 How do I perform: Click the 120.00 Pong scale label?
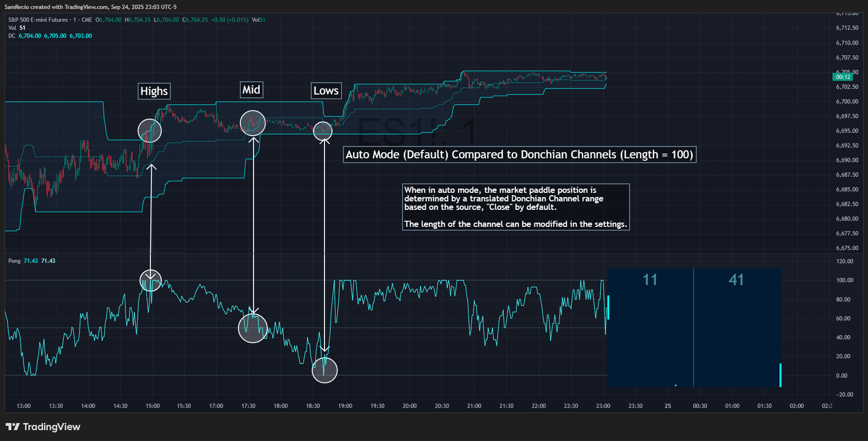tap(845, 261)
